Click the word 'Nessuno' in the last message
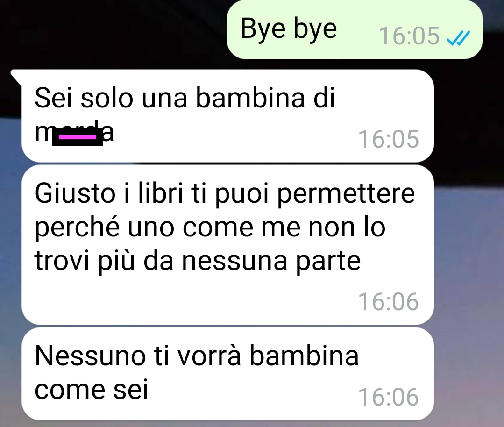 [x=90, y=356]
